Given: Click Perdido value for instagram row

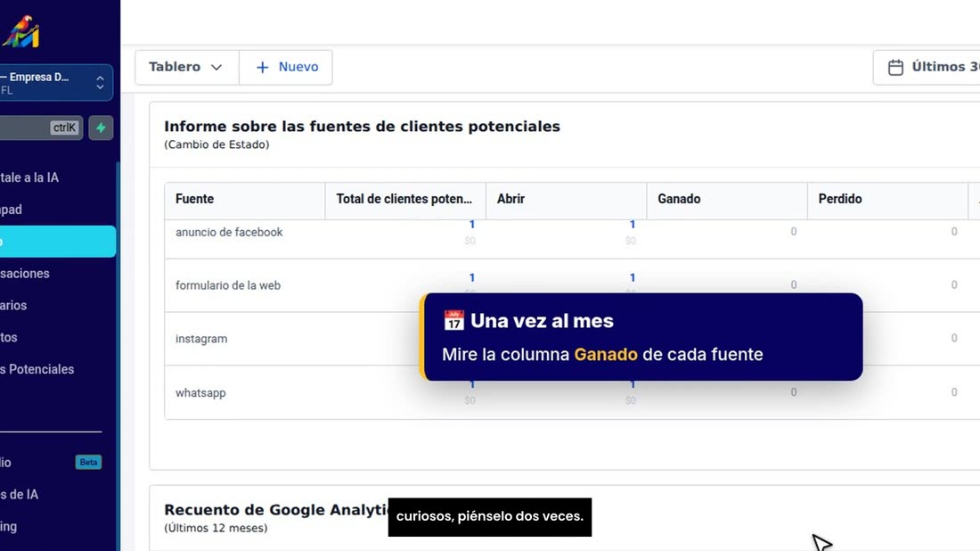Looking at the screenshot, I should (954, 338).
